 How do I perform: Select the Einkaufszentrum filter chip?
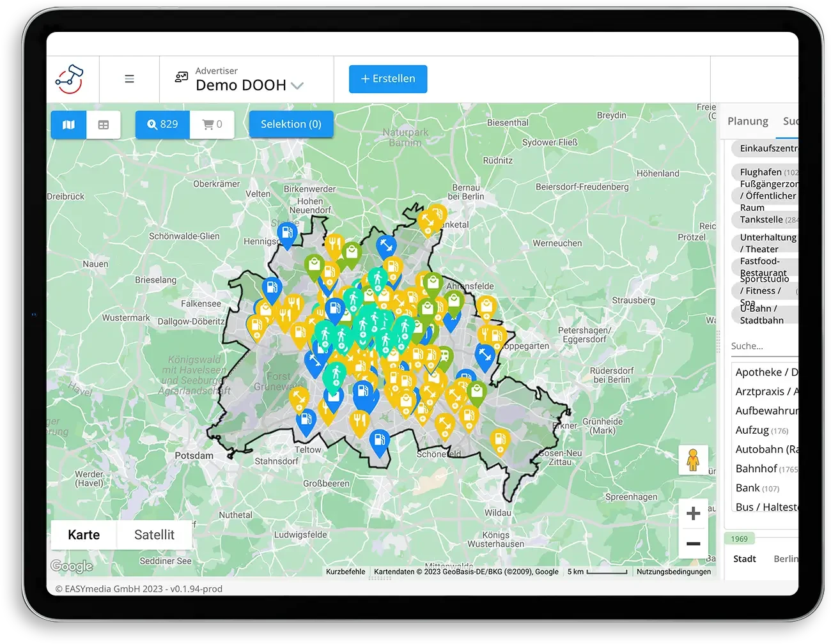[765, 148]
